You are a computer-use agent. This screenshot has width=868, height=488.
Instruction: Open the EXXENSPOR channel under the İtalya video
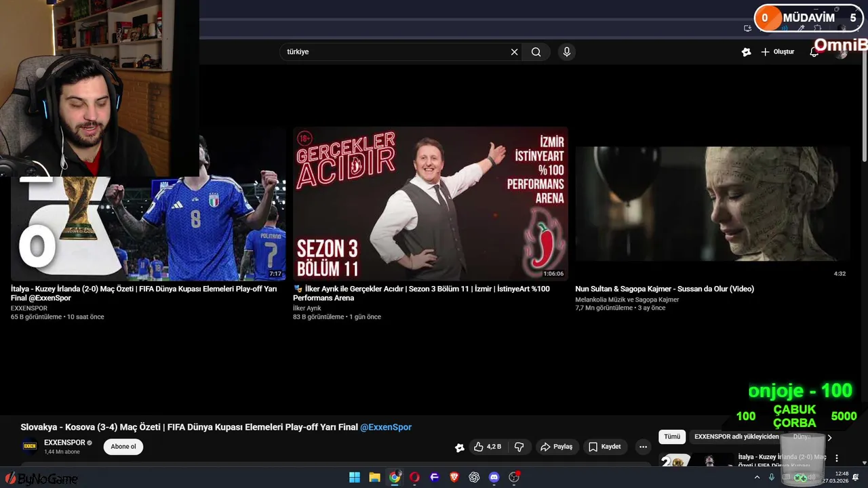point(29,308)
